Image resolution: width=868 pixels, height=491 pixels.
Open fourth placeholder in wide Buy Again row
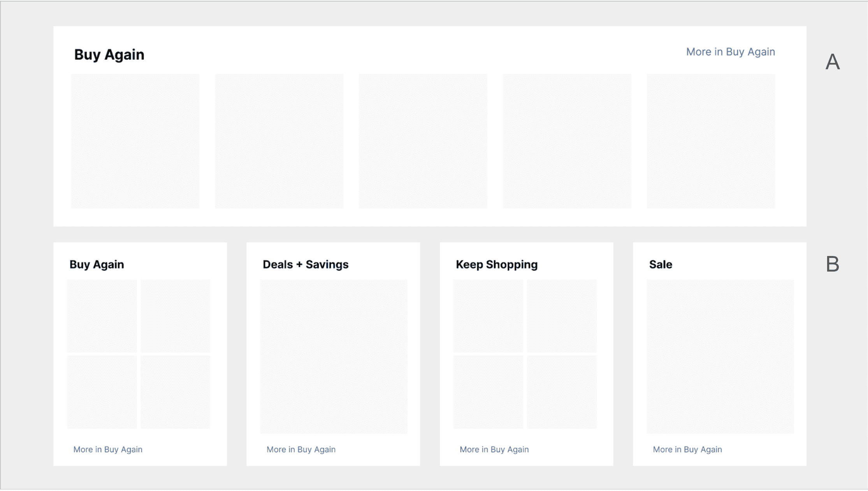click(x=567, y=141)
